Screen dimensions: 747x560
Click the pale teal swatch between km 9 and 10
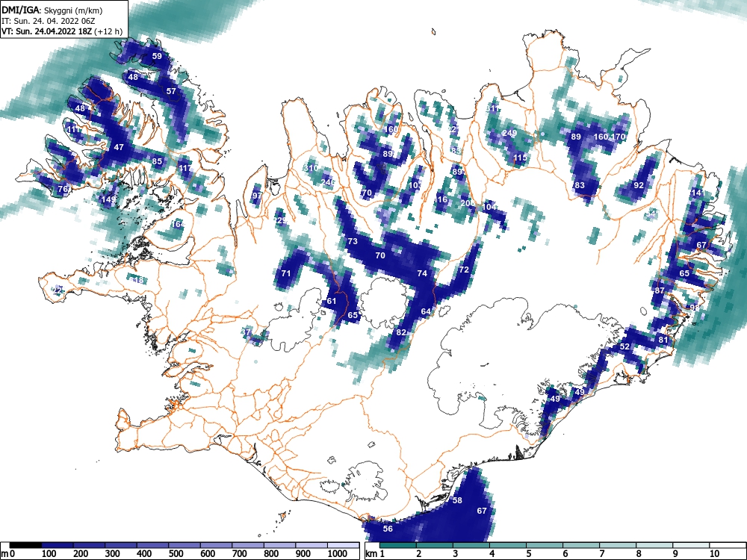(691, 545)
